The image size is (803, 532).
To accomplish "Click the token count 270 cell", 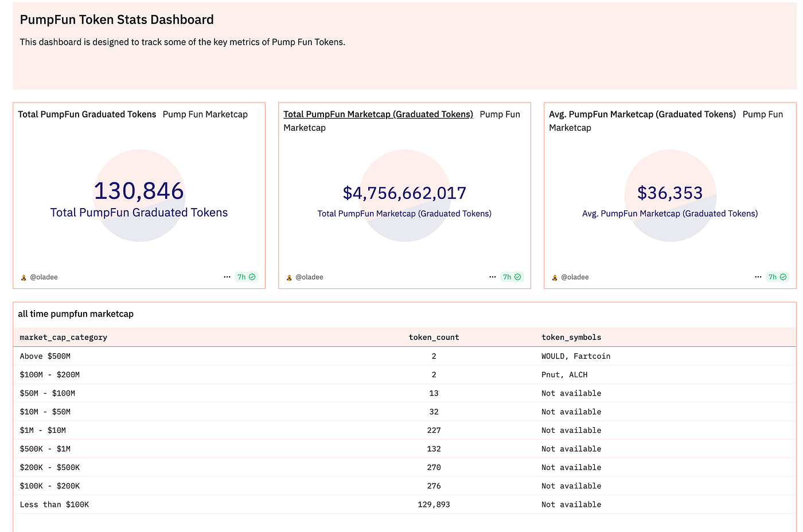I will click(x=434, y=467).
